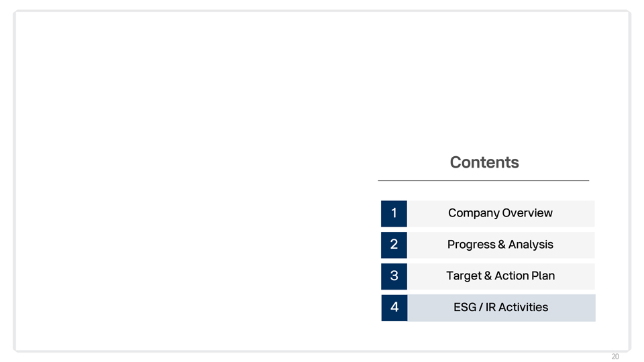Click the navy number 3 box

click(394, 276)
